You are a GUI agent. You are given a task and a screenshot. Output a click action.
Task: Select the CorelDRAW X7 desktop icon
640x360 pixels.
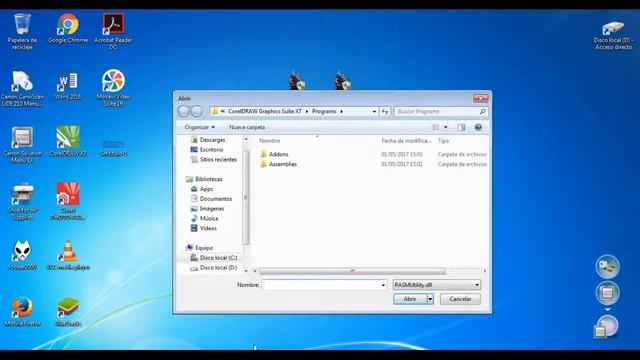[68, 141]
